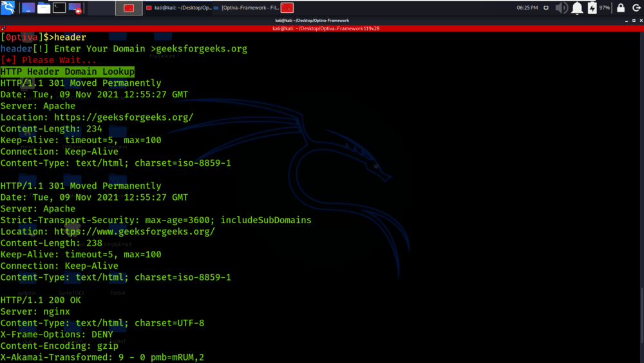Close the terminal window
The width and height of the screenshot is (644, 363).
coord(641,21)
